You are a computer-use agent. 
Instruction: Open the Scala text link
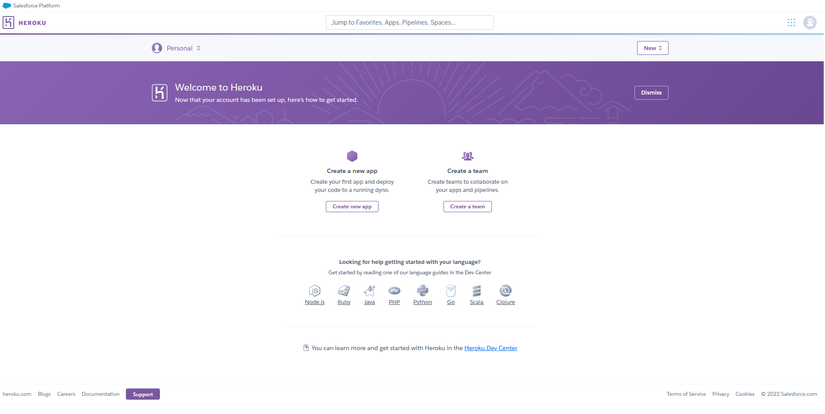pos(477,302)
